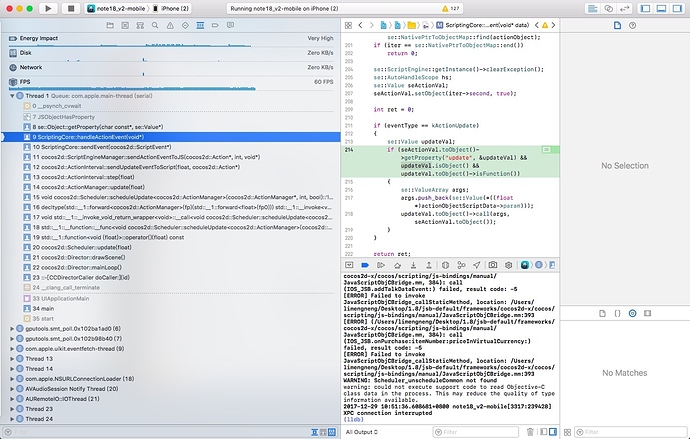Viewport: 690px width, 439px height.
Task: Click the Step Into debug button
Action: (413, 265)
